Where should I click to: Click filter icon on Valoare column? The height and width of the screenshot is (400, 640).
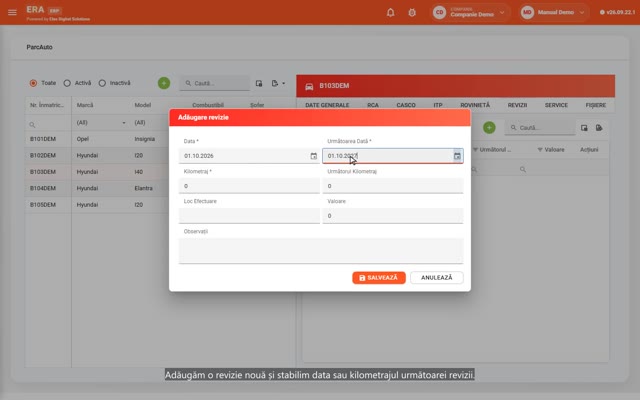click(540, 150)
